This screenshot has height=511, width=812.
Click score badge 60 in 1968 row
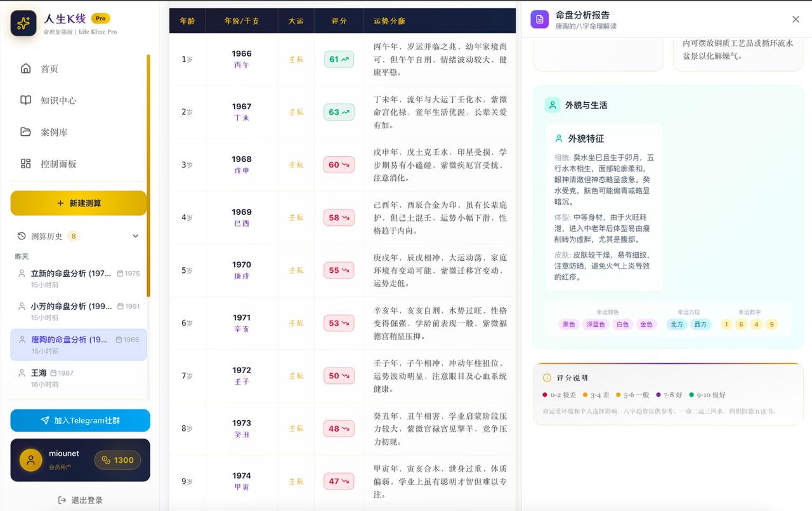[x=339, y=164]
